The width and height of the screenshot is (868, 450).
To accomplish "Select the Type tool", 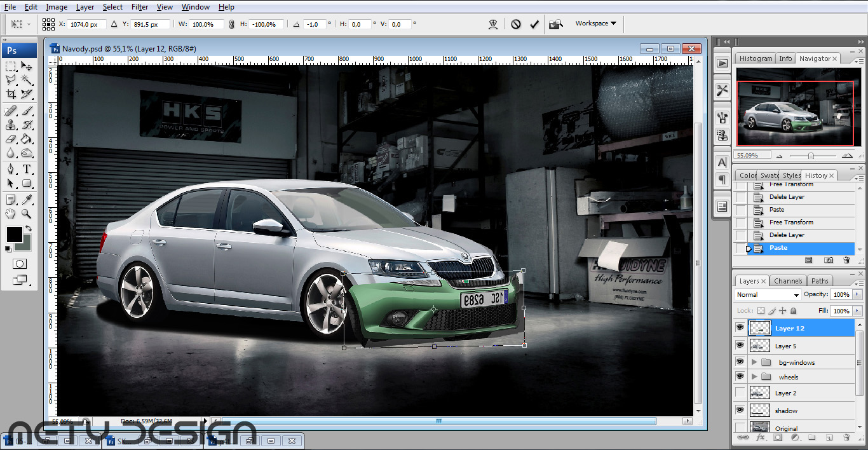I will [x=27, y=170].
